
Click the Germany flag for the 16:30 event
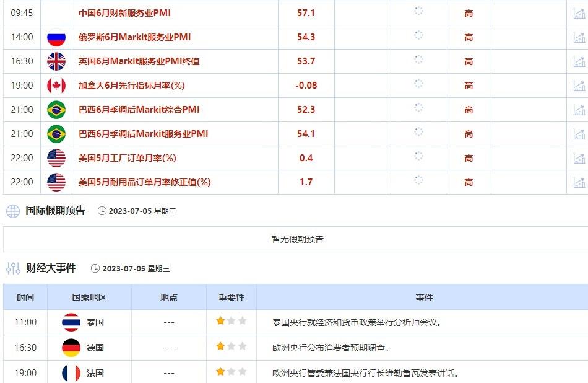pos(71,348)
